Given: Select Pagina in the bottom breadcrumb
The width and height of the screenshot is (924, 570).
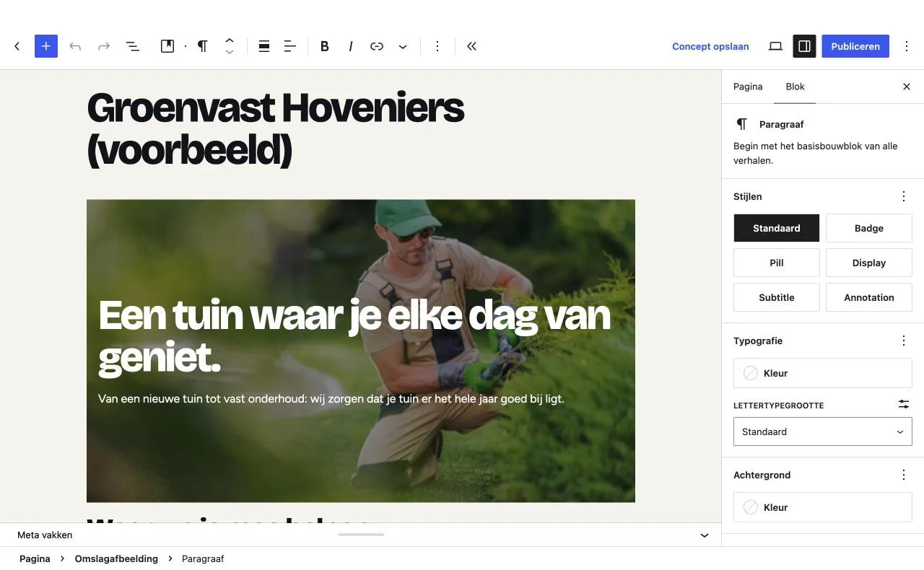Looking at the screenshot, I should click(35, 558).
